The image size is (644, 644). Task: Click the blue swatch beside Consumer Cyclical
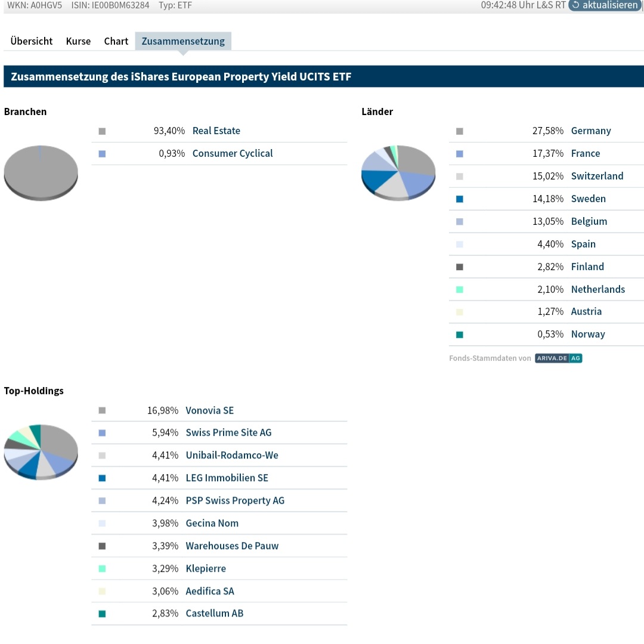click(103, 154)
